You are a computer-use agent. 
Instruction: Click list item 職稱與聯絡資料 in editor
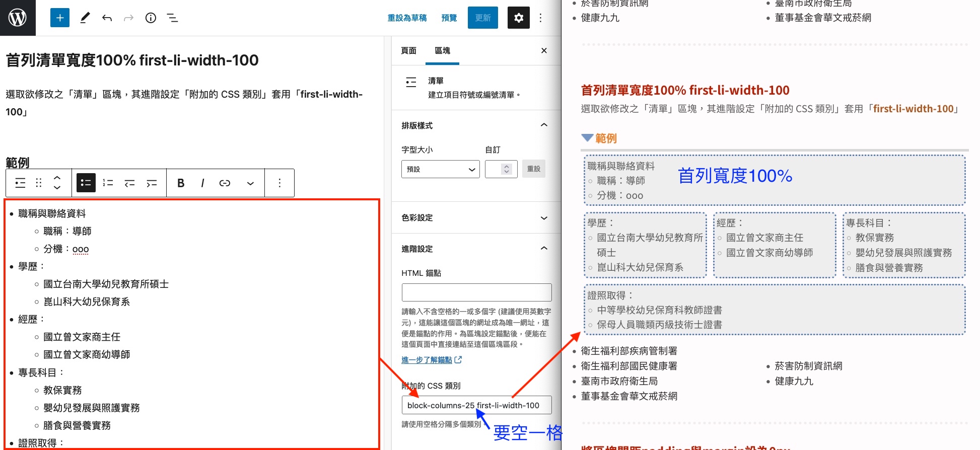click(52, 213)
